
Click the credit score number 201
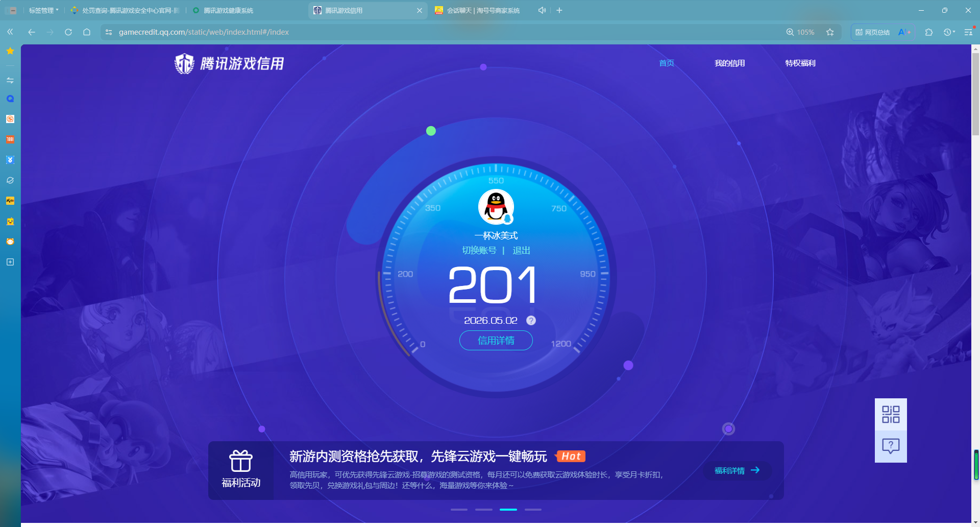coord(493,285)
